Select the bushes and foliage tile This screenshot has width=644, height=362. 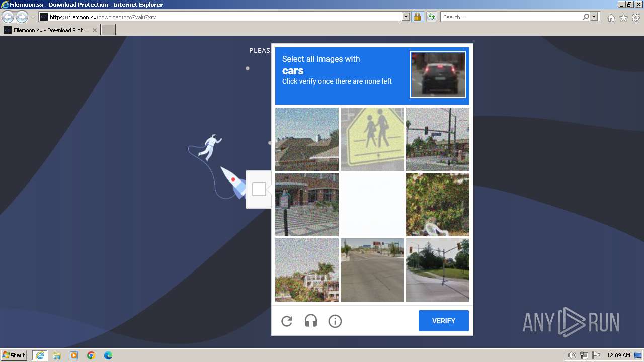pos(438,205)
